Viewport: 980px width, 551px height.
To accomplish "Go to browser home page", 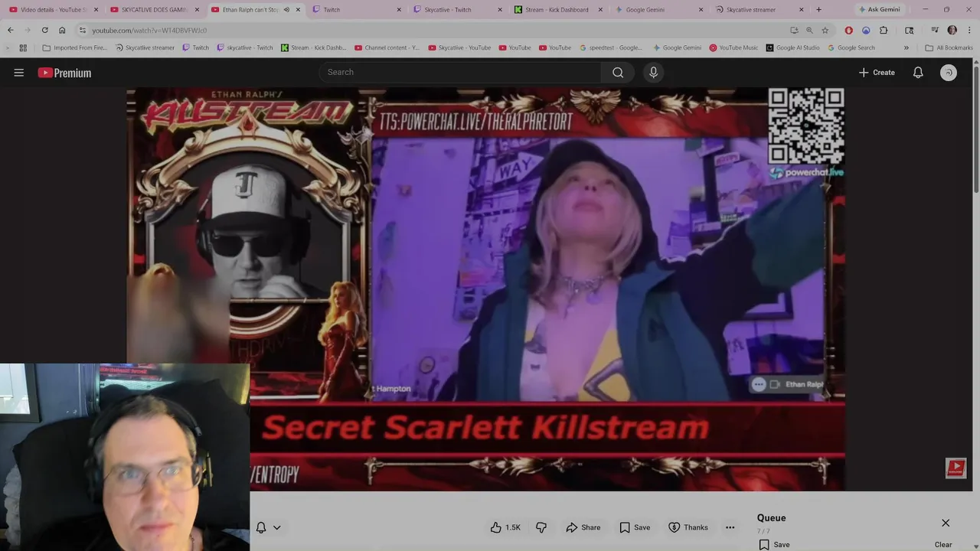I will 62,30.
